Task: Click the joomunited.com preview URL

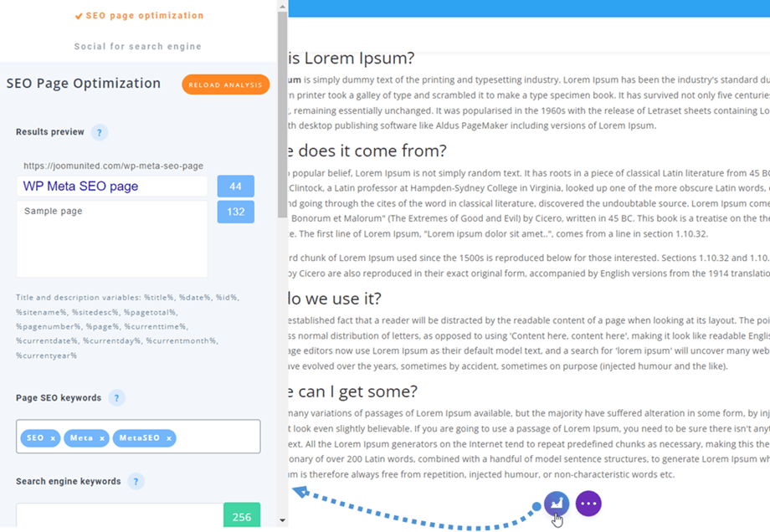Action: pos(113,166)
